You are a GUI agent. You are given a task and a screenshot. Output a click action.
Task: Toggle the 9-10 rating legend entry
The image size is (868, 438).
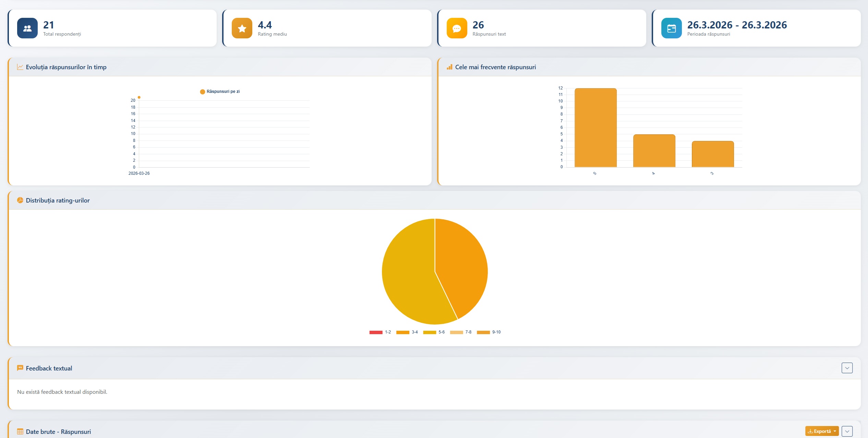pos(488,332)
